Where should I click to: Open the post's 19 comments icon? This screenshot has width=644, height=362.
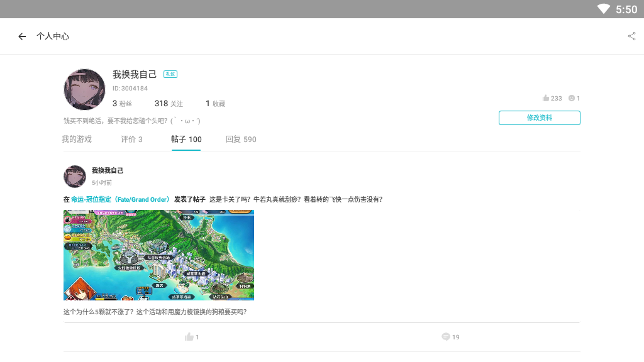click(446, 337)
